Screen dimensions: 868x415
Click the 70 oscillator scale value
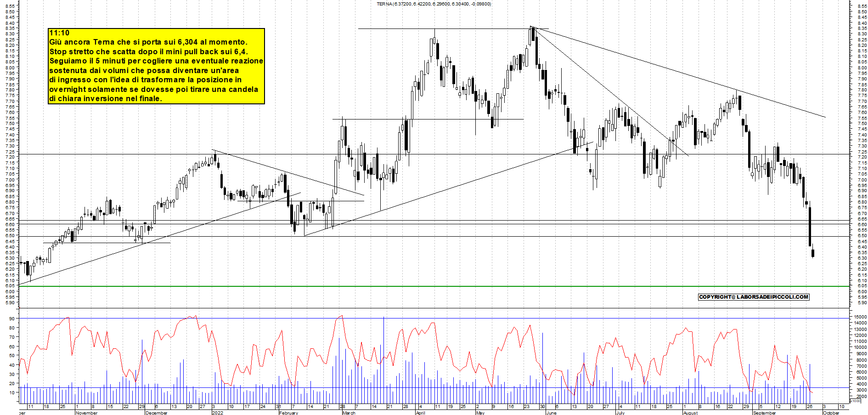(12, 337)
